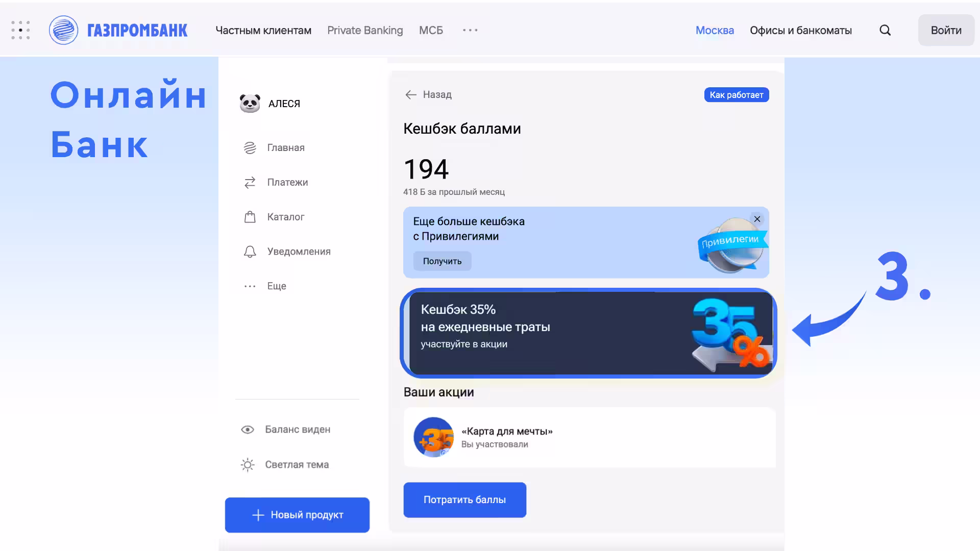The width and height of the screenshot is (980, 551).
Task: Open the «Карта для мечты» promo row
Action: (x=590, y=437)
